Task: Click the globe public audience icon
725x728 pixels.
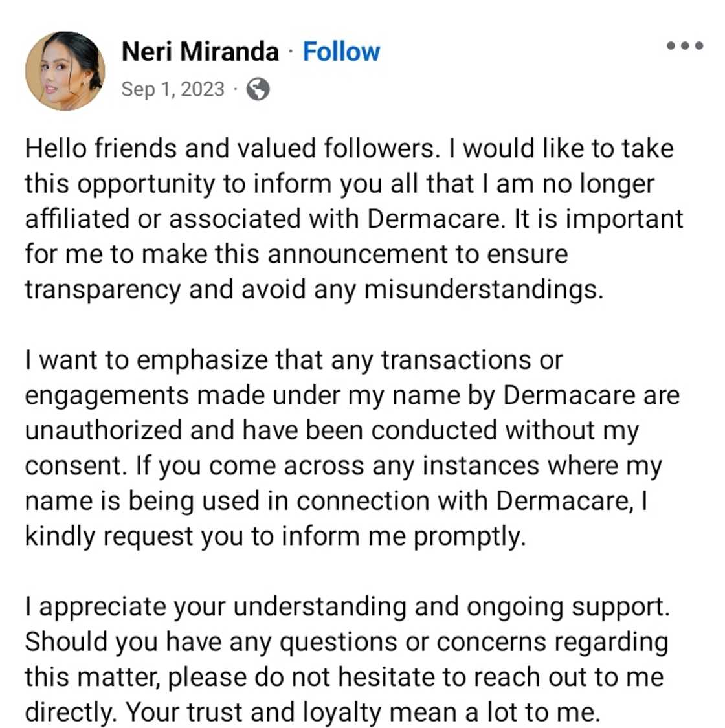Action: (258, 89)
